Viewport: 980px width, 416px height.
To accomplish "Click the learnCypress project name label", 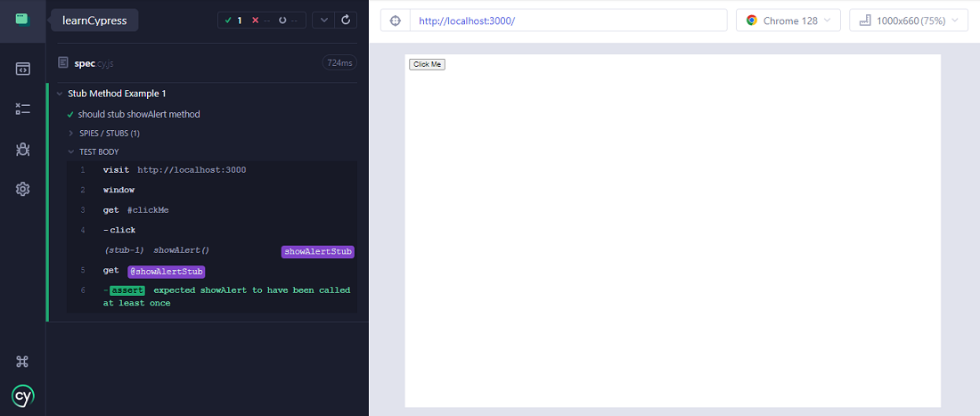I will pos(94,20).
